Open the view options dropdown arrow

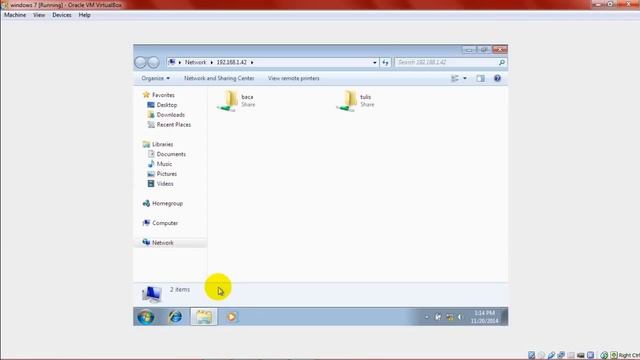click(464, 78)
